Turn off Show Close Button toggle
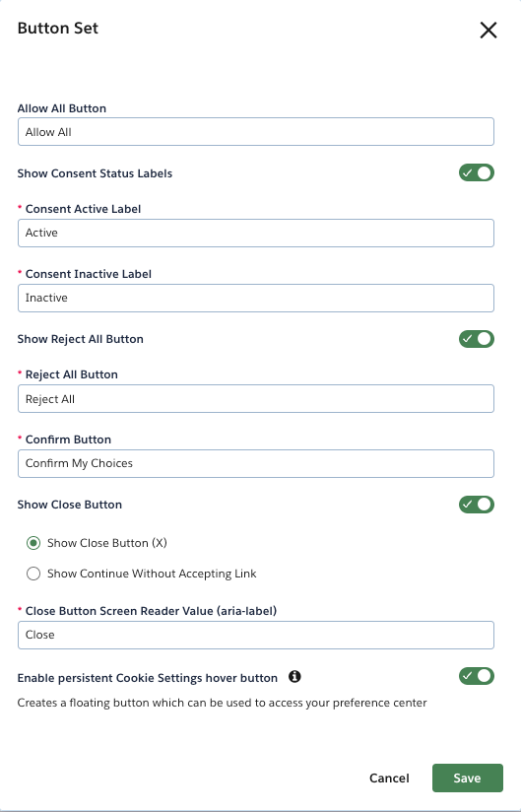The height and width of the screenshot is (812, 521). pyautogui.click(x=476, y=505)
